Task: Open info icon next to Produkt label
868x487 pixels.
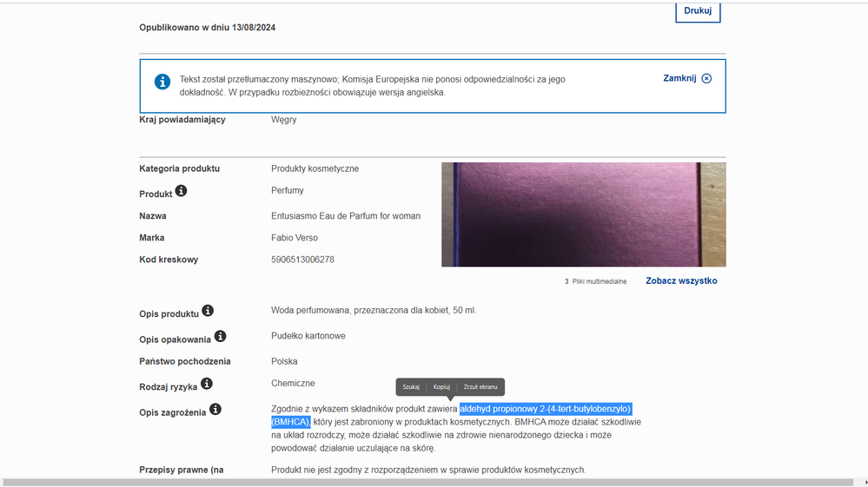Action: pos(181,191)
